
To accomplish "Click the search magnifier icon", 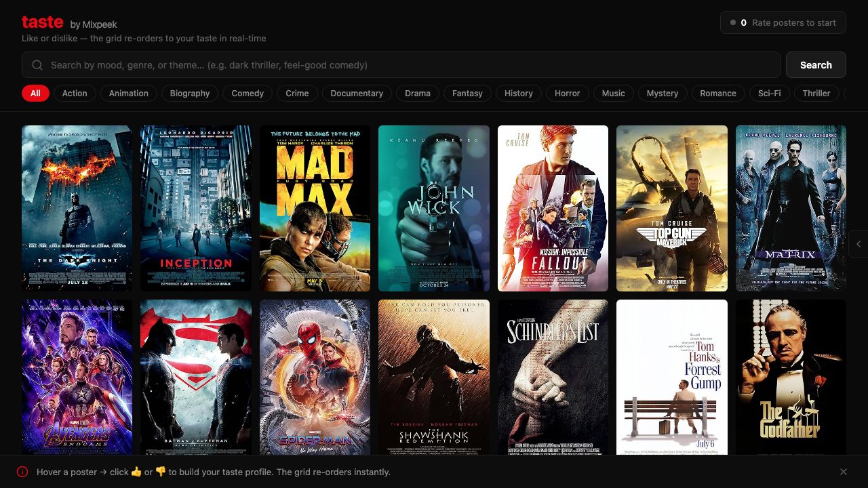I will tap(37, 65).
